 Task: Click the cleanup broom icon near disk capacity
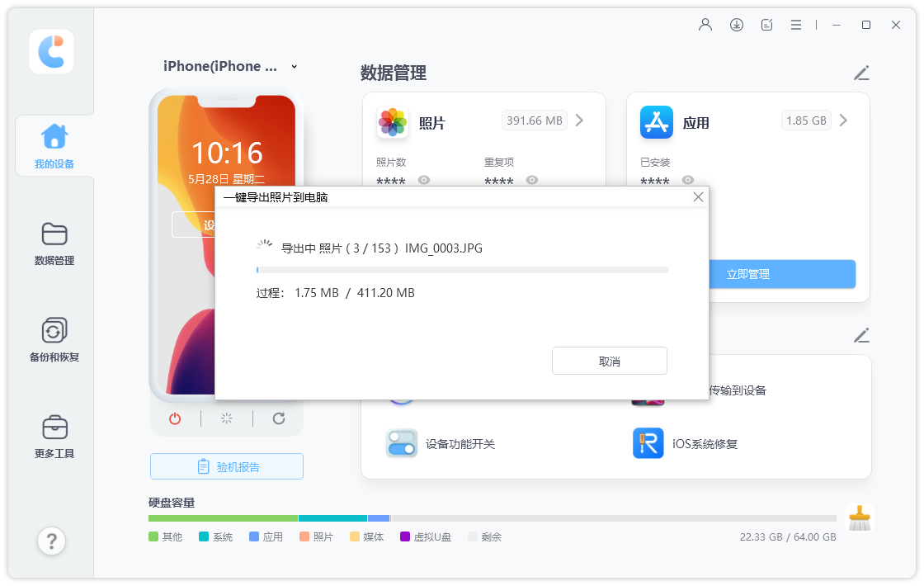click(859, 518)
